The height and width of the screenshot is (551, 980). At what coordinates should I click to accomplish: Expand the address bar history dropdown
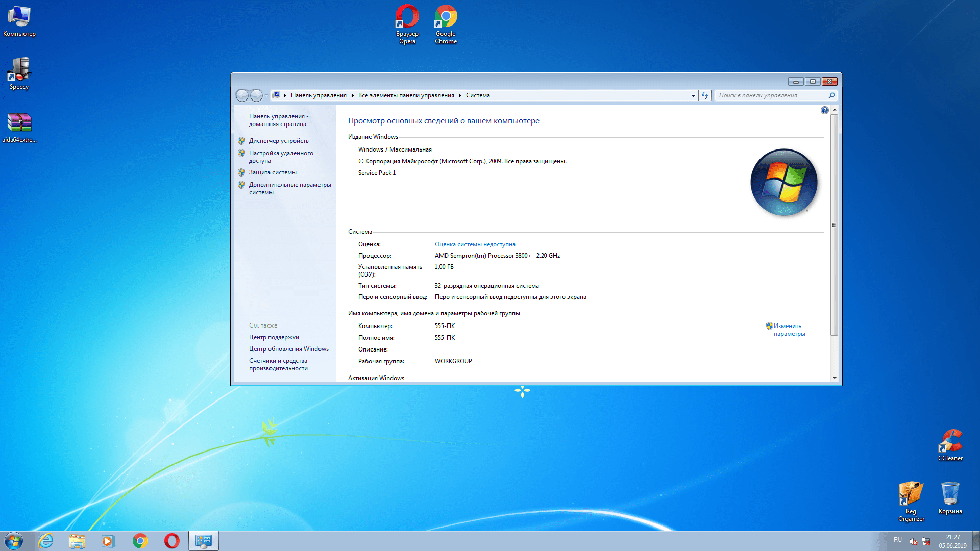coord(693,95)
